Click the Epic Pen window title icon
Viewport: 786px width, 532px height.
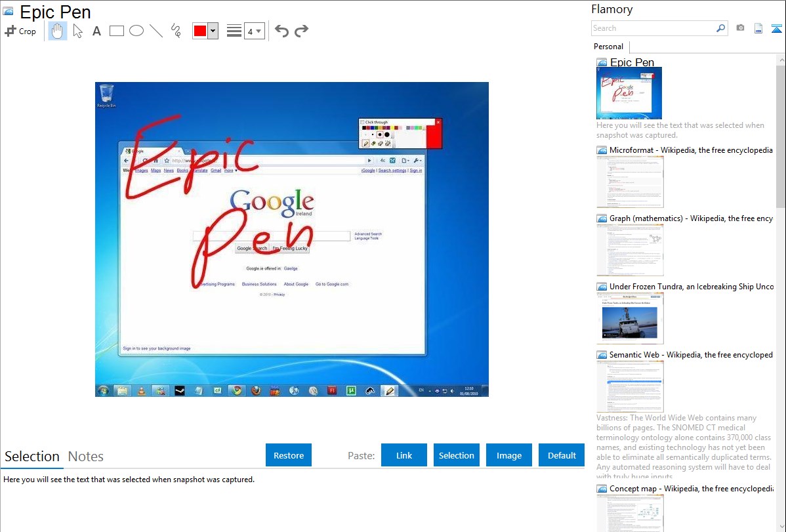pyautogui.click(x=8, y=11)
